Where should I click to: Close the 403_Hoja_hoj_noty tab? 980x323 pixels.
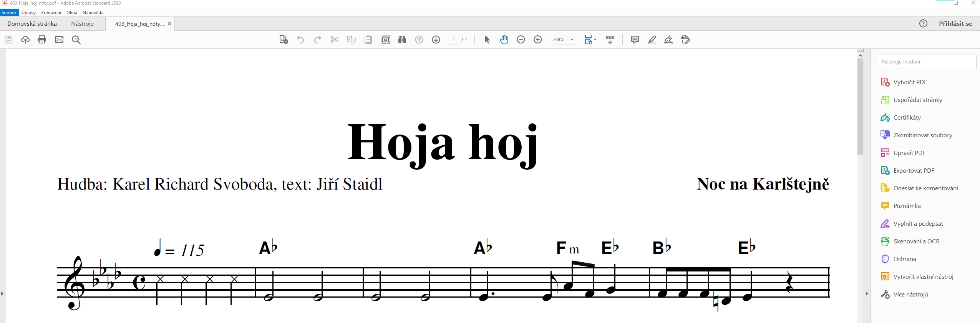169,24
